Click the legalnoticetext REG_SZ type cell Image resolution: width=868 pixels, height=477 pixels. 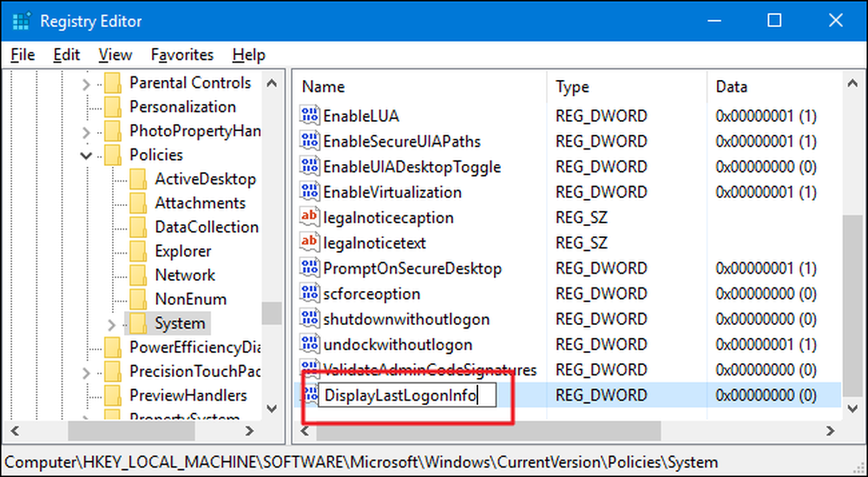point(582,242)
